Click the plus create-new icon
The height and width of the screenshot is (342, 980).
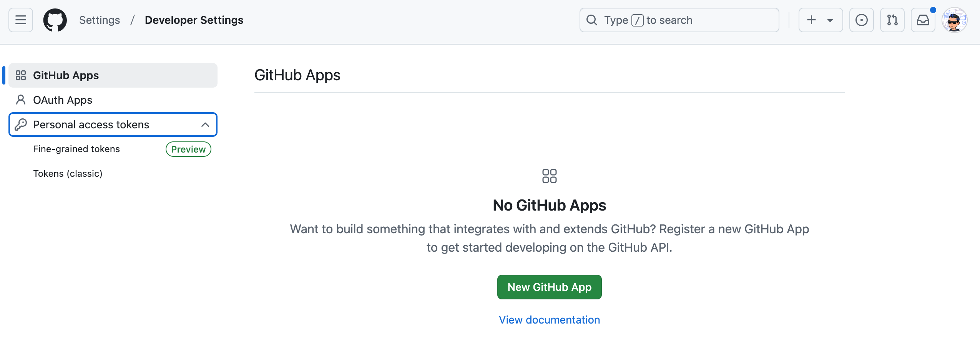point(811,20)
